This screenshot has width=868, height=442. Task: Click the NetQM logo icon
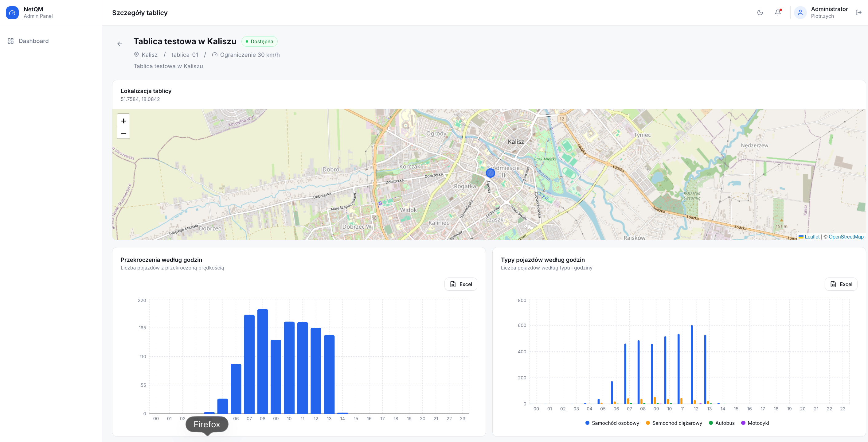(x=12, y=13)
